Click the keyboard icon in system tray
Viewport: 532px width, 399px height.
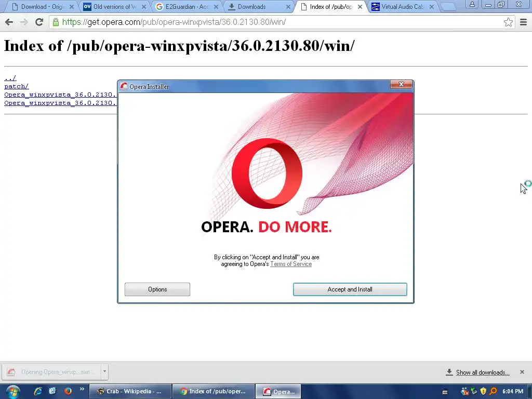coord(445,392)
